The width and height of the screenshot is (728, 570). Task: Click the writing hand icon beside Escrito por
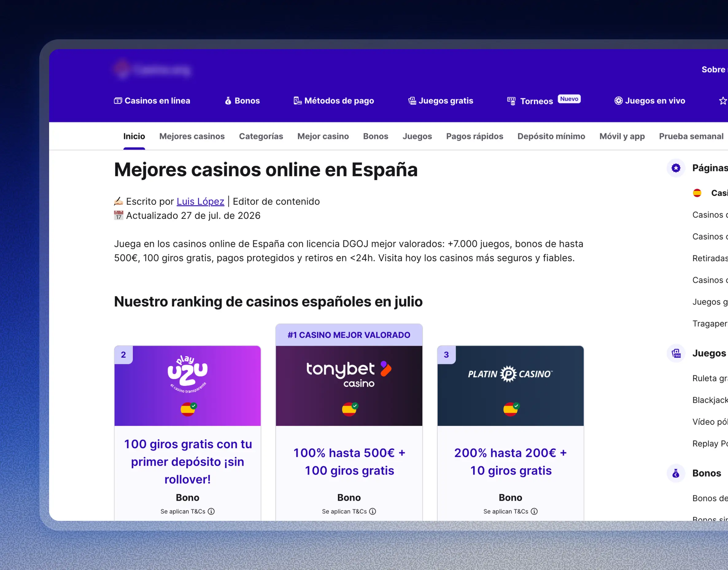(x=118, y=201)
